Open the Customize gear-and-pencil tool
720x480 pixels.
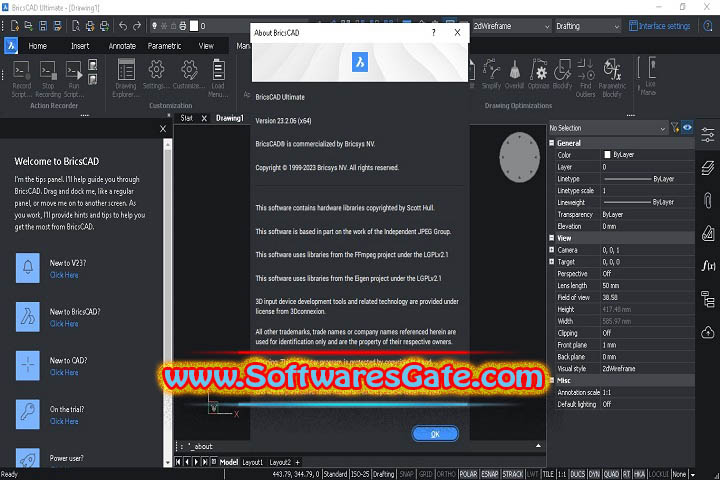(189, 74)
